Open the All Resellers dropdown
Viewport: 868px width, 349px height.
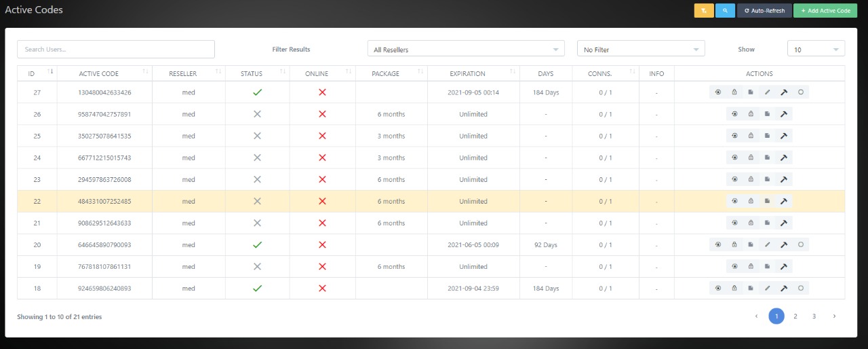(x=466, y=49)
